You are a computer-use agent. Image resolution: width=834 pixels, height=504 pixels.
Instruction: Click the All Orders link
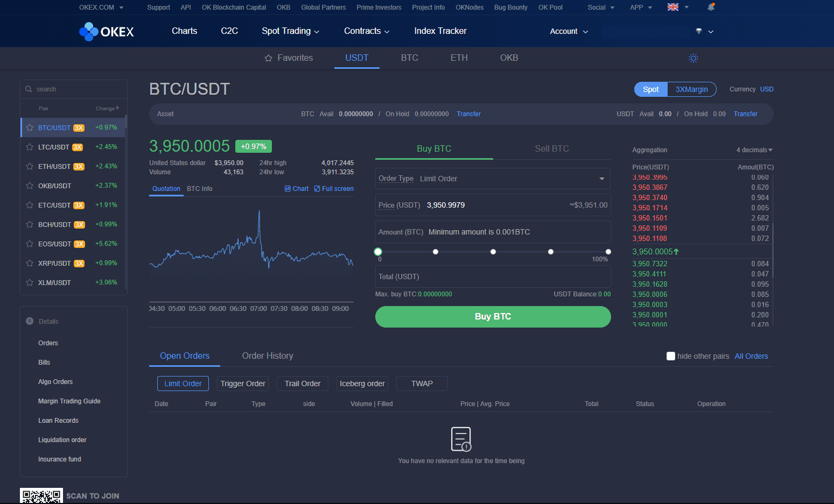click(x=751, y=356)
